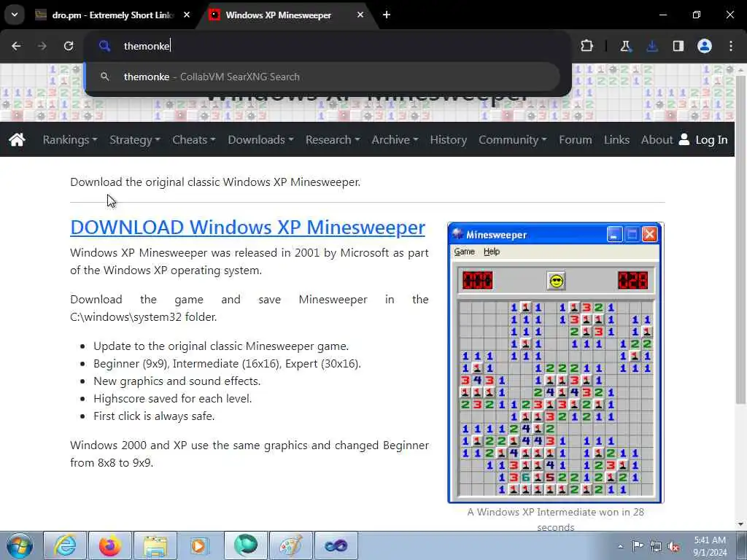This screenshot has width=747, height=560.
Task: Open Paint from the taskbar
Action: tap(290, 545)
